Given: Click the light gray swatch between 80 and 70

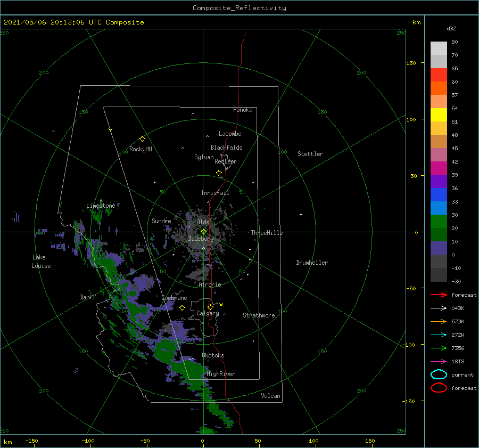Looking at the screenshot, I should point(439,48).
